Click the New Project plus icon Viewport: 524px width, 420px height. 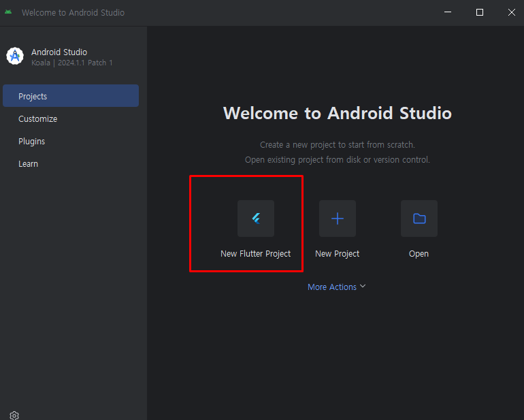337,219
